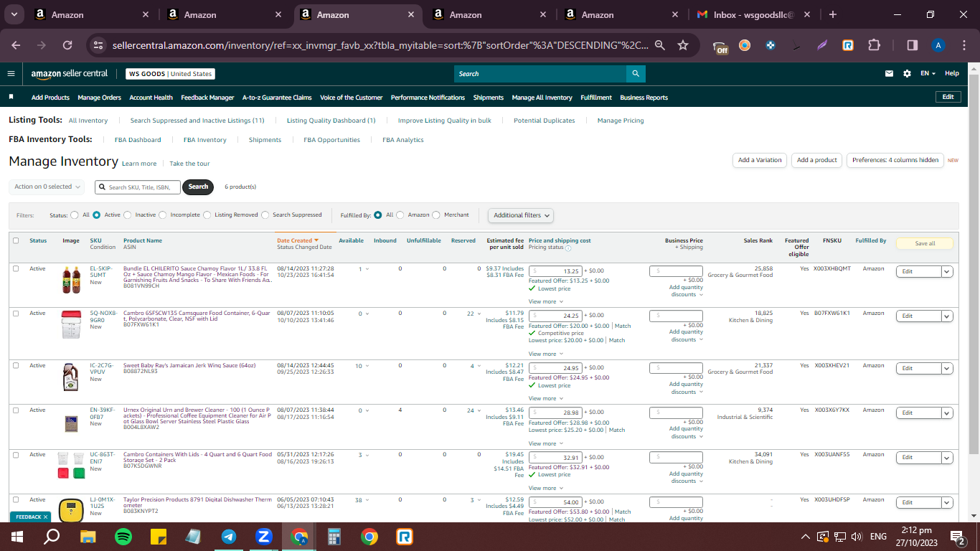Click the Cambro Camsquare container product thumbnail
The image size is (980, 551).
[x=71, y=325]
